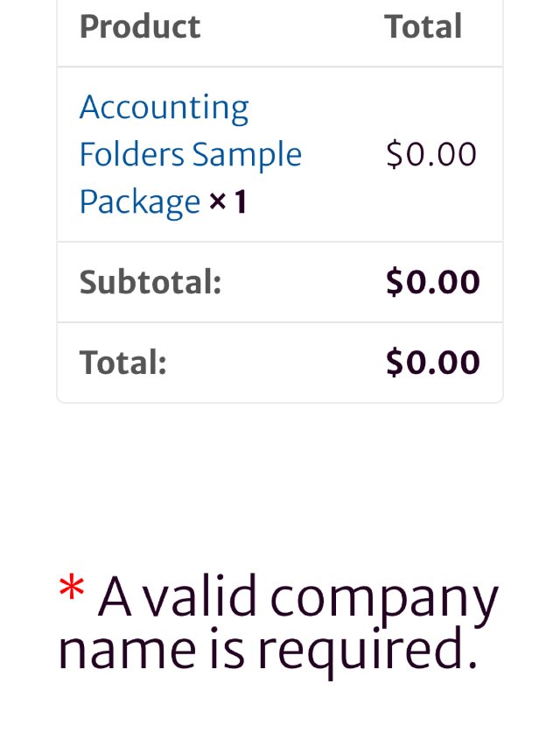The height and width of the screenshot is (747, 560).
Task: Click the word "Sample" in product link
Action: pyautogui.click(x=247, y=155)
